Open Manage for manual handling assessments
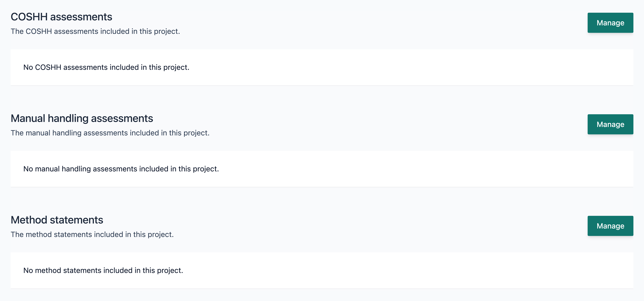Image resolution: width=644 pixels, height=301 pixels. 610,124
